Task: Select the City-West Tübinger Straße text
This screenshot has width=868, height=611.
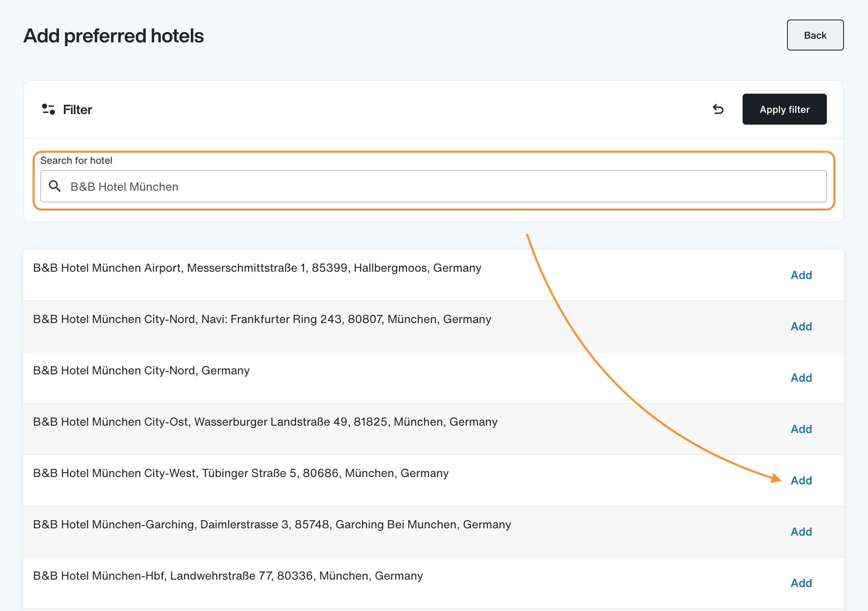Action: tap(241, 473)
